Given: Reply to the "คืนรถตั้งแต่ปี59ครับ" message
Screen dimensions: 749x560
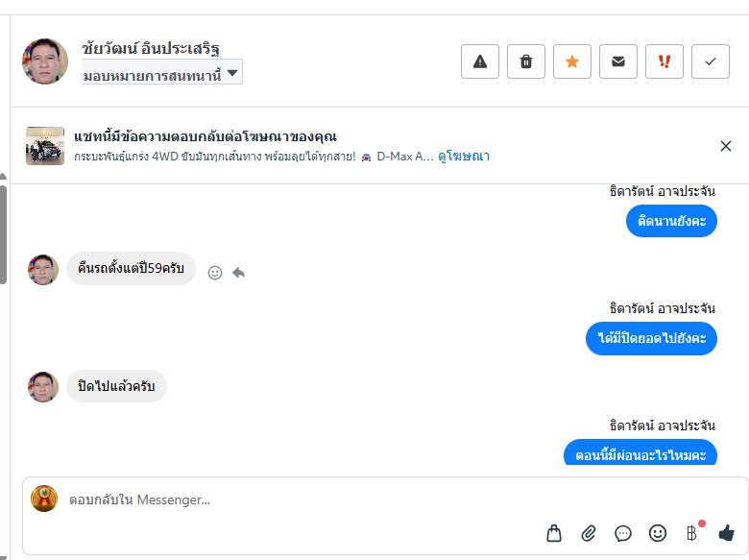Looking at the screenshot, I should pyautogui.click(x=238, y=273).
